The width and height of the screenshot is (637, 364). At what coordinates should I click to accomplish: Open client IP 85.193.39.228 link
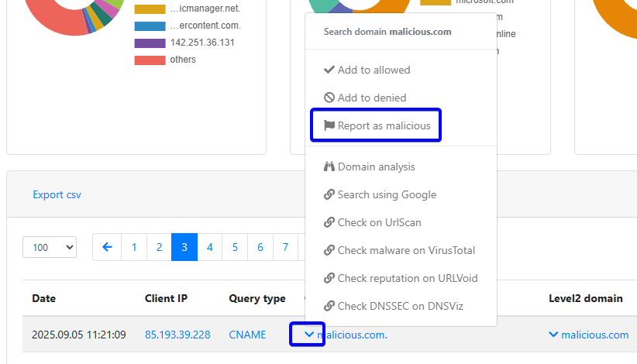pos(177,335)
